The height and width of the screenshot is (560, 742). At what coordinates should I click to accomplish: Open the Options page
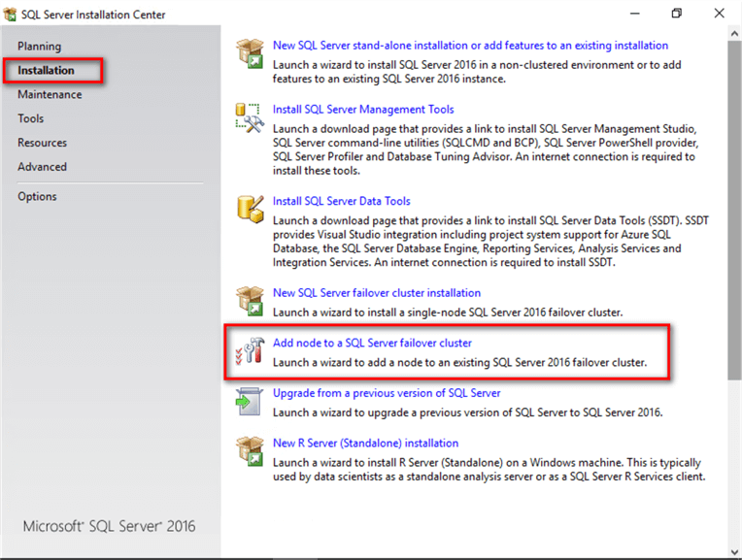[37, 196]
